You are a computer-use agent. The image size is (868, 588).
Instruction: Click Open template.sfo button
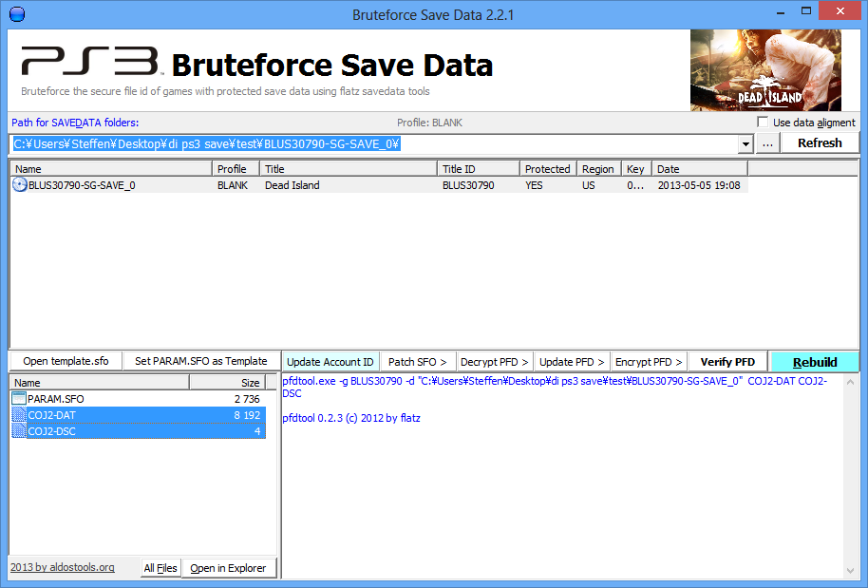pos(66,361)
